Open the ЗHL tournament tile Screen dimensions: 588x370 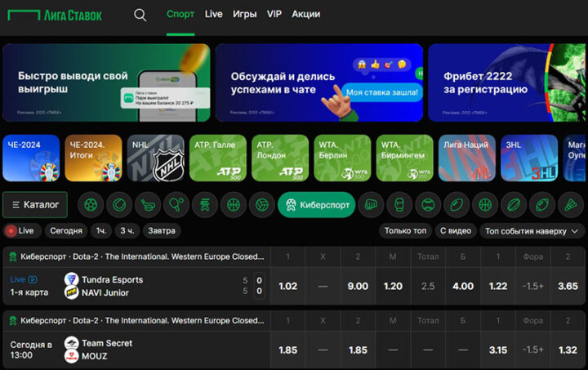[x=529, y=158]
